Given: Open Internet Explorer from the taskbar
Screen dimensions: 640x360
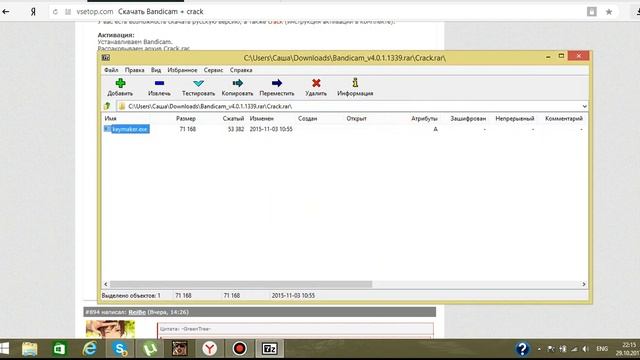Looking at the screenshot, I should click(90, 349).
